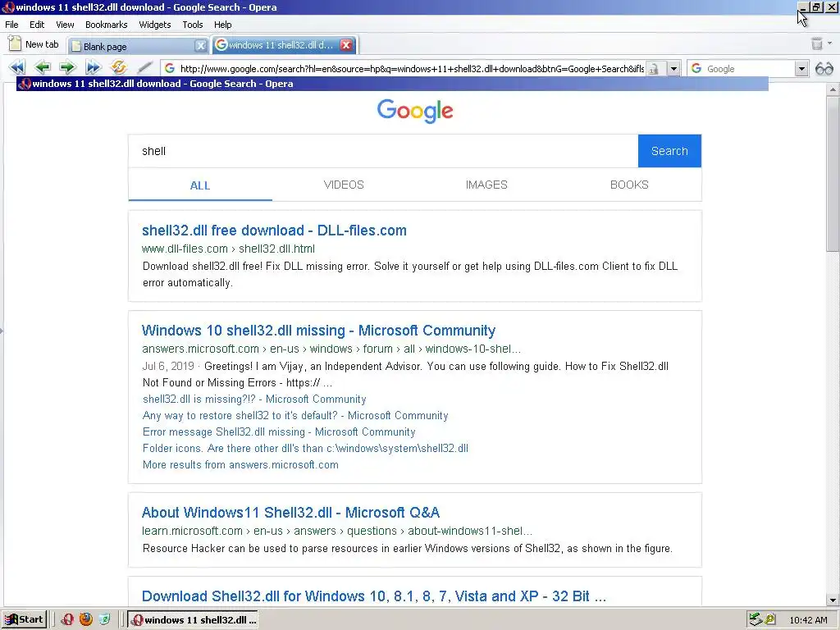This screenshot has width=840, height=630.
Task: Open the View menu
Action: coord(65,25)
